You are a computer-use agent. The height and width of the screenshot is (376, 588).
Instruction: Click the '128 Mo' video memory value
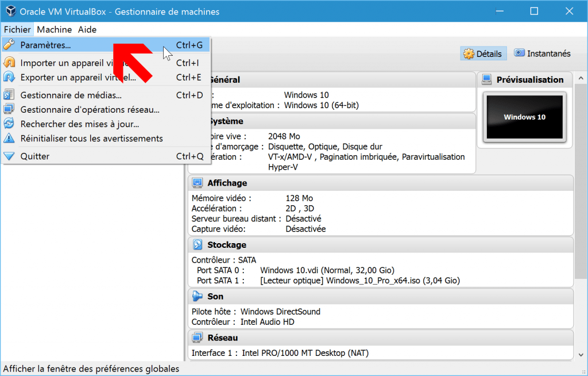pos(299,198)
